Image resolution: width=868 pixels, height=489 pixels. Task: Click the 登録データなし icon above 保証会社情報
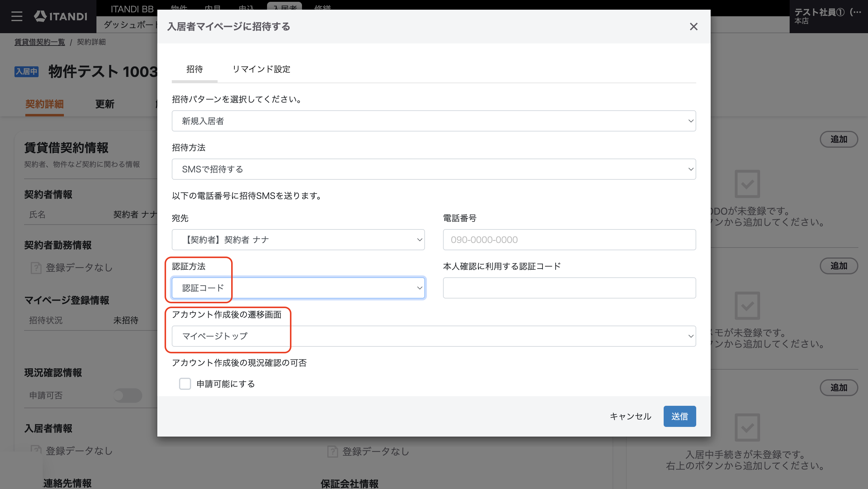point(332,452)
